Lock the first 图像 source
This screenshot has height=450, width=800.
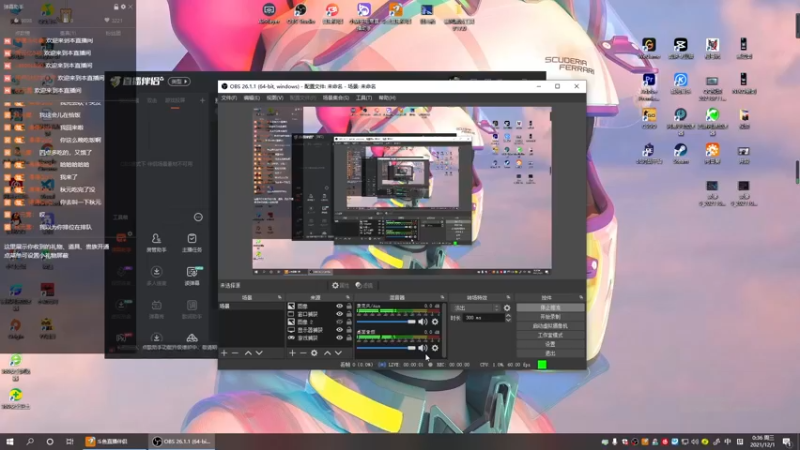tap(349, 306)
